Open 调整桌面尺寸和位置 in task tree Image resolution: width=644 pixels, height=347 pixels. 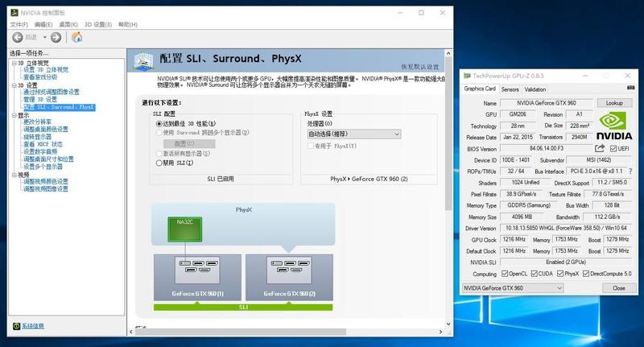(48, 159)
